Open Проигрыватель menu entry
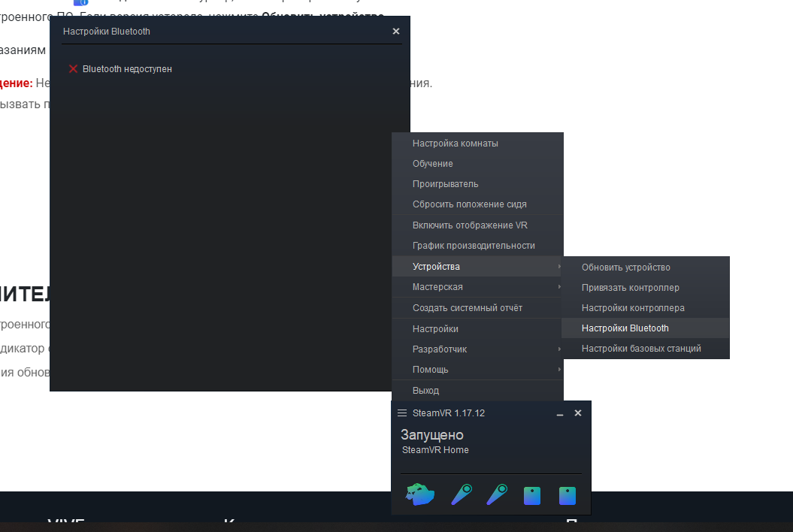This screenshot has width=793, height=532. pos(477,184)
